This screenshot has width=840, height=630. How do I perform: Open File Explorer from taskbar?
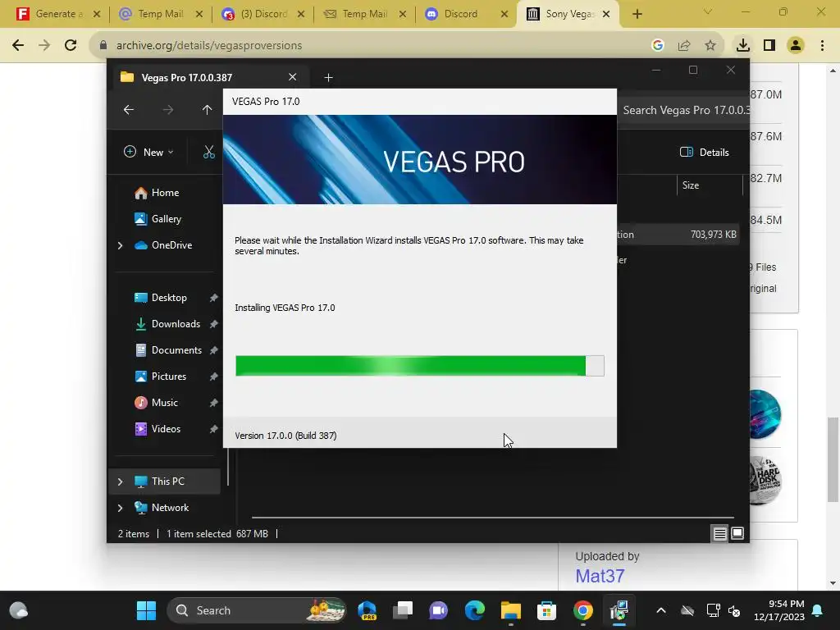point(510,610)
